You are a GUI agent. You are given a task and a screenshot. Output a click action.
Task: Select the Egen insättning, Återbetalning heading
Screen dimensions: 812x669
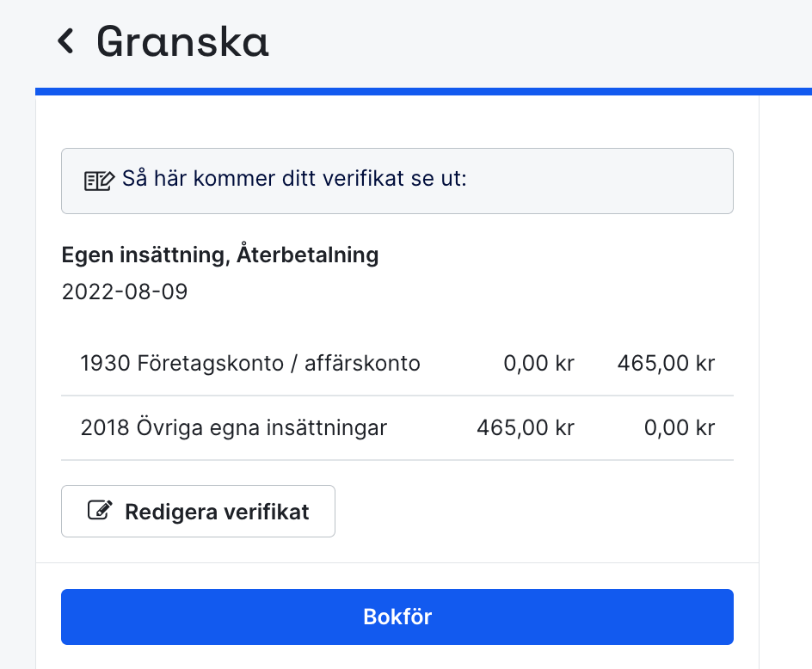tap(219, 255)
